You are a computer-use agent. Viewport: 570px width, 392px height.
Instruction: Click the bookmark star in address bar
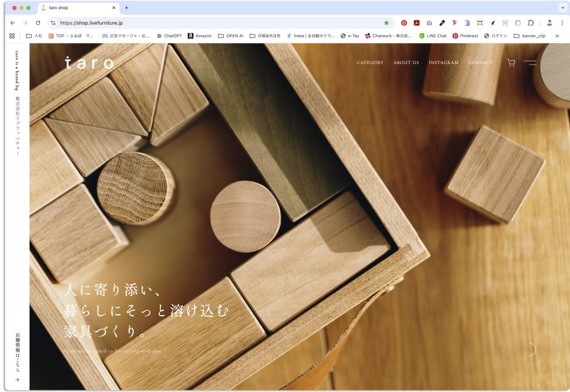tap(386, 23)
